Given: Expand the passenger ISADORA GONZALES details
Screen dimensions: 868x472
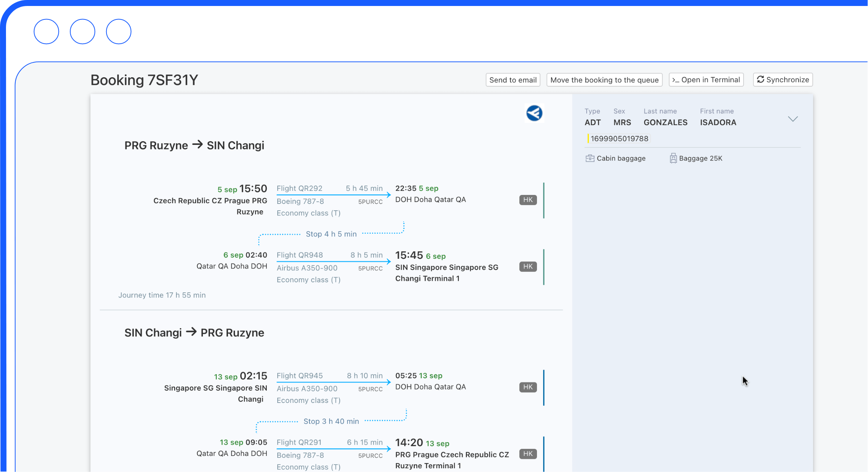Looking at the screenshot, I should pos(793,119).
